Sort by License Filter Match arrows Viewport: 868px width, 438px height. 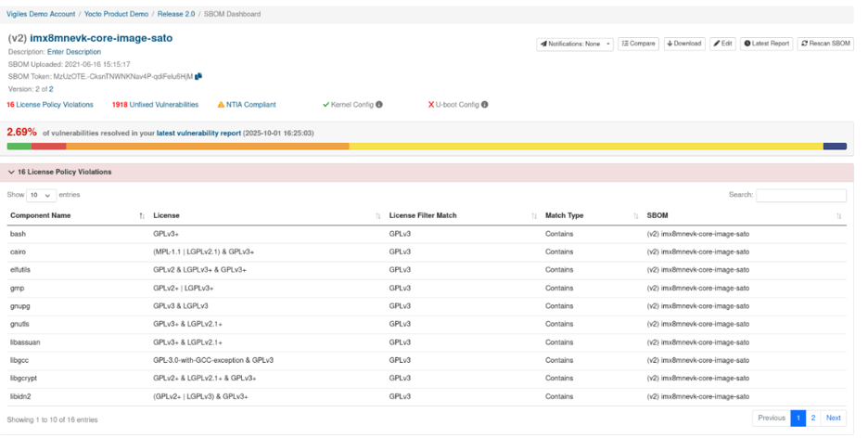(534, 216)
